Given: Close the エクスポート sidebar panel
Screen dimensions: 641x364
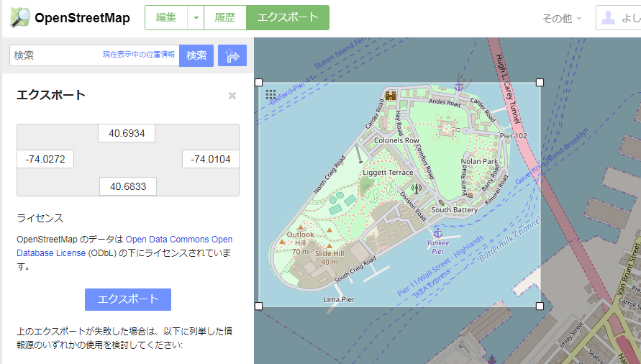Looking at the screenshot, I should point(232,96).
